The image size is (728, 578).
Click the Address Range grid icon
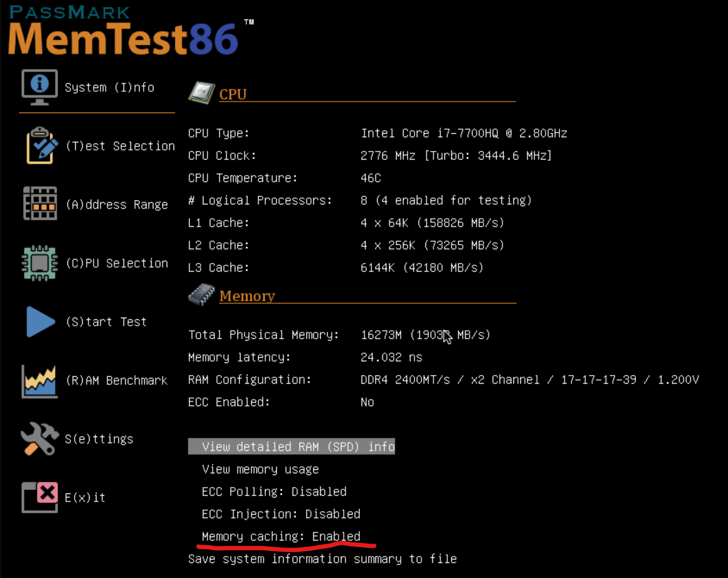(x=40, y=203)
